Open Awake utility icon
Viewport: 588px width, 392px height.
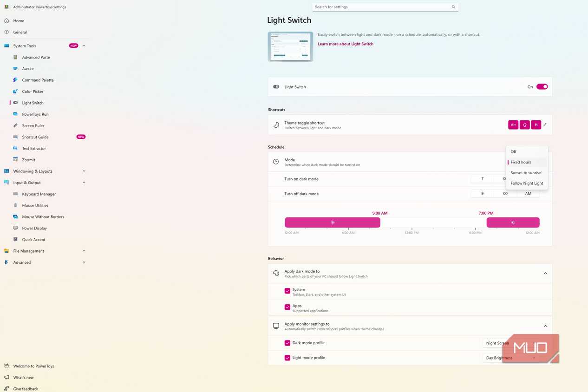click(15, 69)
